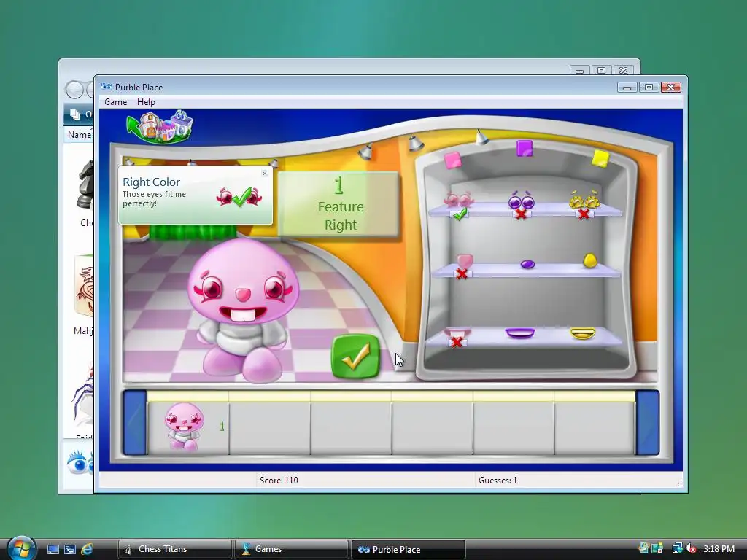
Task: Select chess knight icon in Games window
Action: pyautogui.click(x=86, y=184)
